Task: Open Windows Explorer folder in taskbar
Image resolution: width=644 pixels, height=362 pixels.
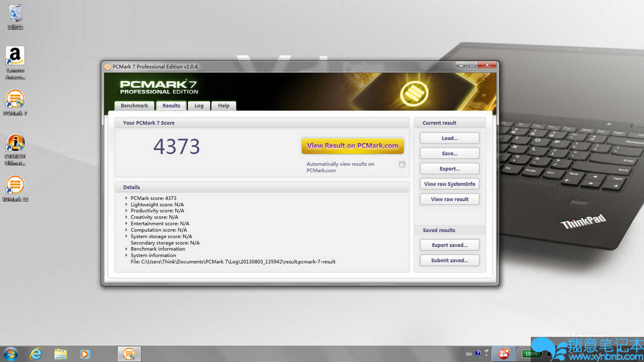Action: (60, 354)
